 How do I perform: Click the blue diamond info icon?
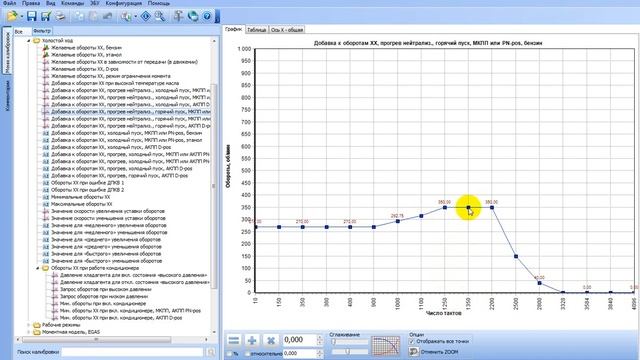146,16
